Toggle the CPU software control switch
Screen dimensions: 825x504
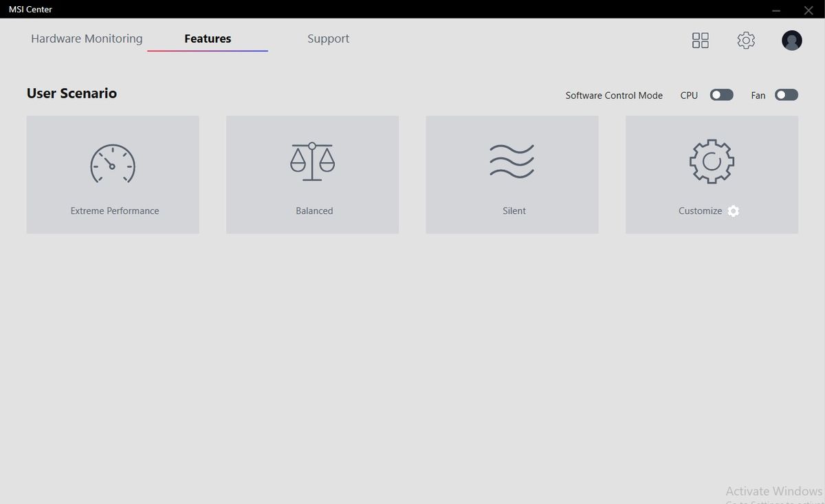[x=722, y=95]
